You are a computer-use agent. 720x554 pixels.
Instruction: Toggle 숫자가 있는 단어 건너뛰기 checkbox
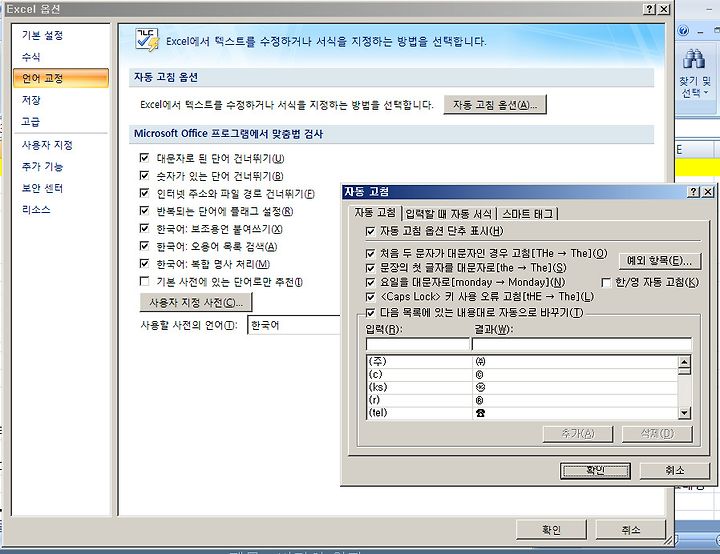coord(144,175)
